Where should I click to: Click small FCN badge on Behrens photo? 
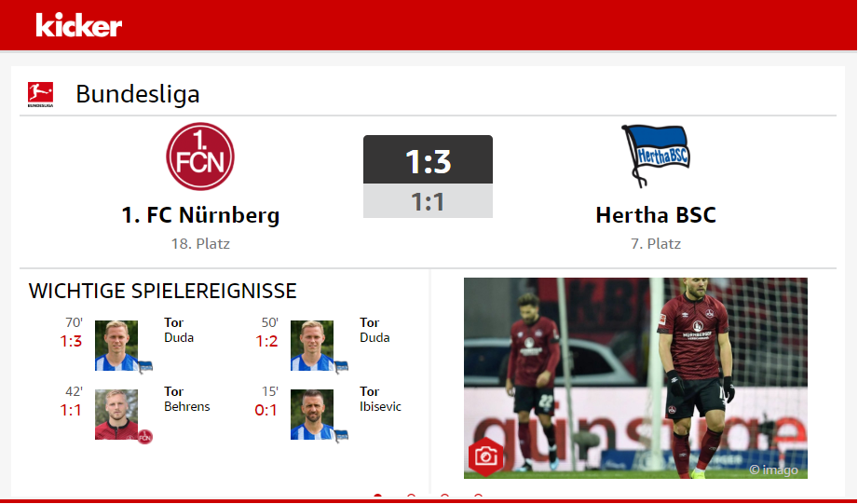pos(145,437)
